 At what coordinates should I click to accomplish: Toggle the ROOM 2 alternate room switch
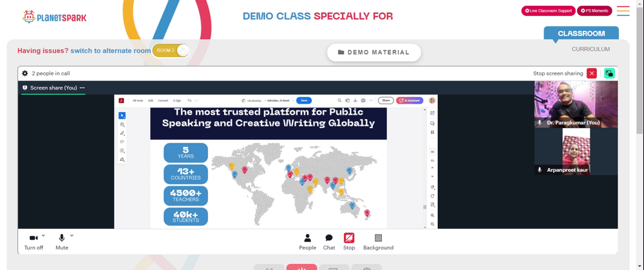pyautogui.click(x=171, y=50)
